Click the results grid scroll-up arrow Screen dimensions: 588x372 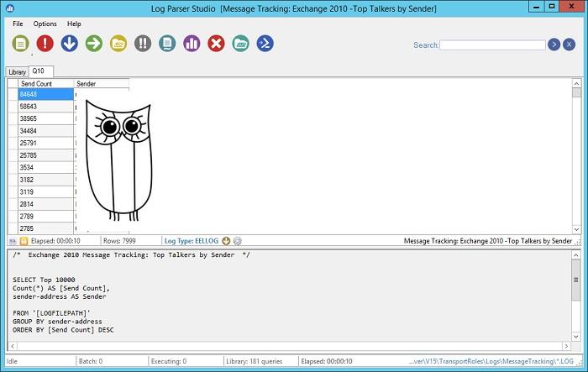[576, 83]
